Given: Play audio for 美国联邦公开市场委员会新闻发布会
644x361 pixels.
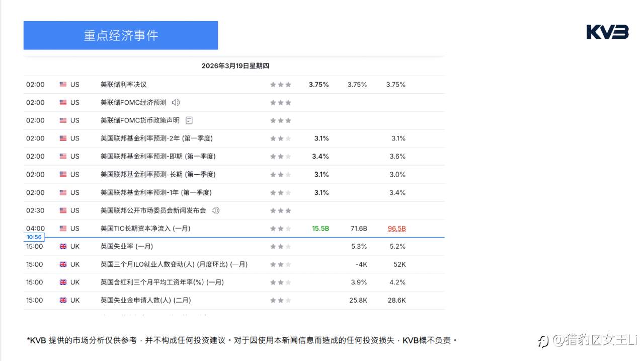Looking at the screenshot, I should click(x=215, y=210).
